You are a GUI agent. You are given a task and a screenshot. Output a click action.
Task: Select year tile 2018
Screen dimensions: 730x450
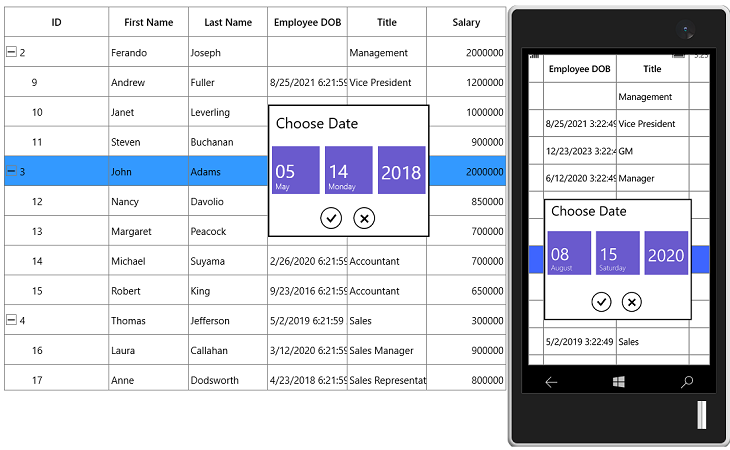(402, 170)
